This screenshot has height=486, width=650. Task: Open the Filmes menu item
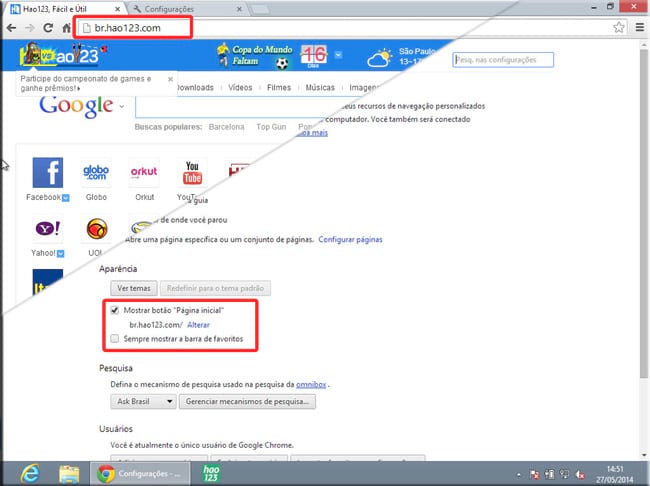click(x=279, y=87)
